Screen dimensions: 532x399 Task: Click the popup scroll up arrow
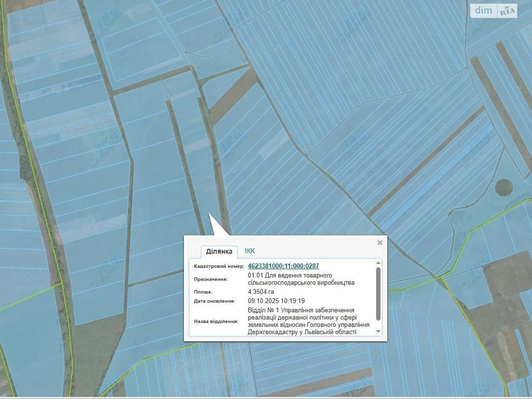tap(378, 263)
